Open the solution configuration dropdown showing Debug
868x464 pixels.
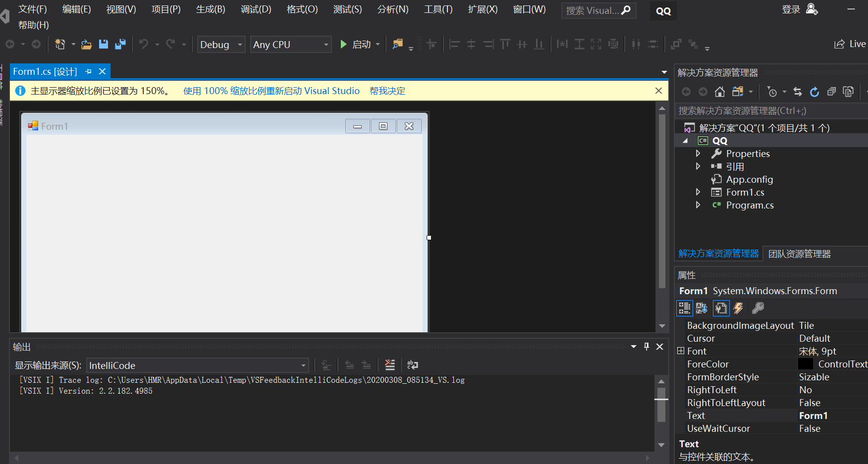tap(221, 45)
